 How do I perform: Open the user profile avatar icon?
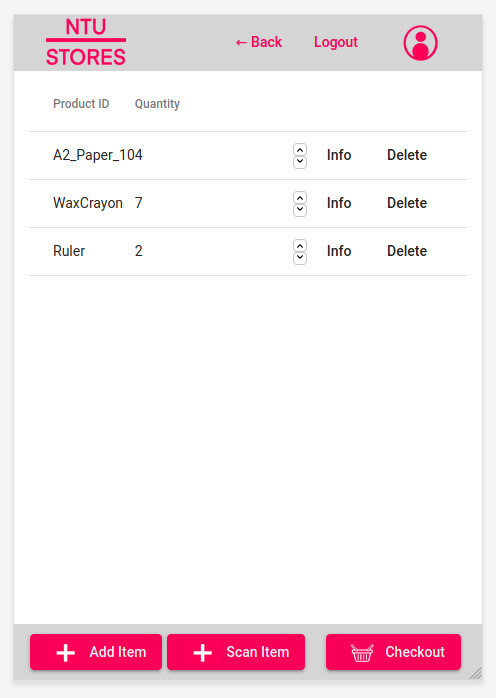point(420,43)
